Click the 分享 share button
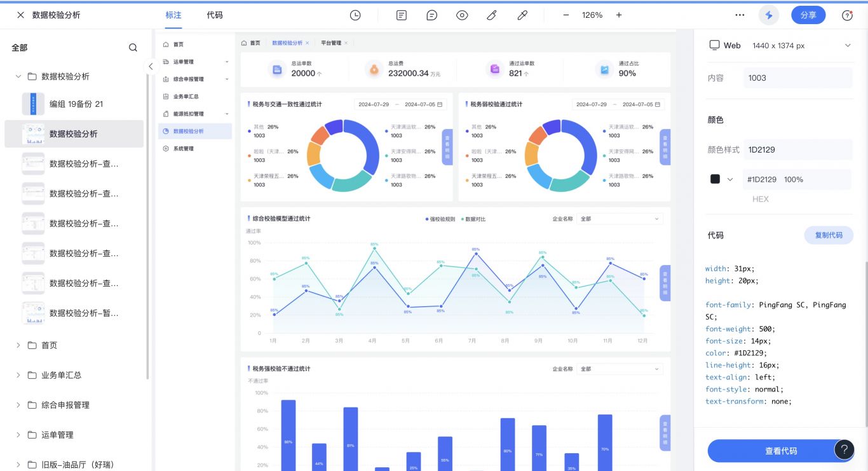 808,15
